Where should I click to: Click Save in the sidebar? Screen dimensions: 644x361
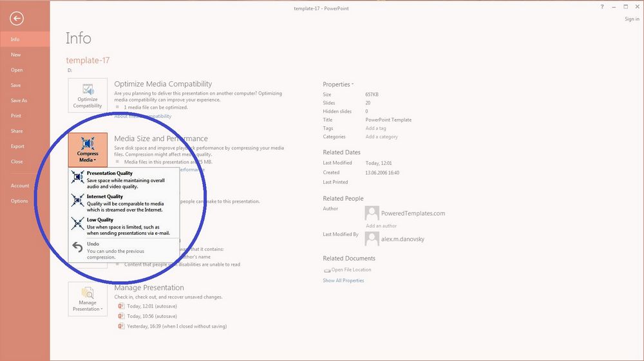point(25,86)
